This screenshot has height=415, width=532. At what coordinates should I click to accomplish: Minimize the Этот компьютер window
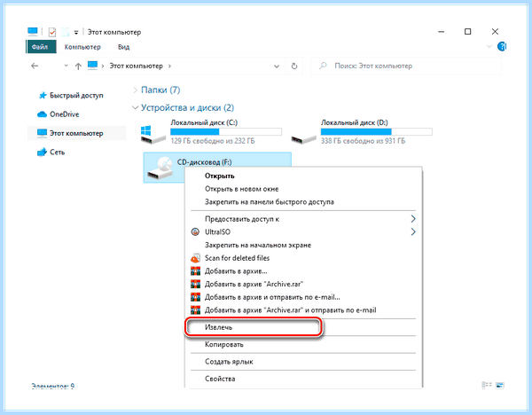pyautogui.click(x=441, y=32)
